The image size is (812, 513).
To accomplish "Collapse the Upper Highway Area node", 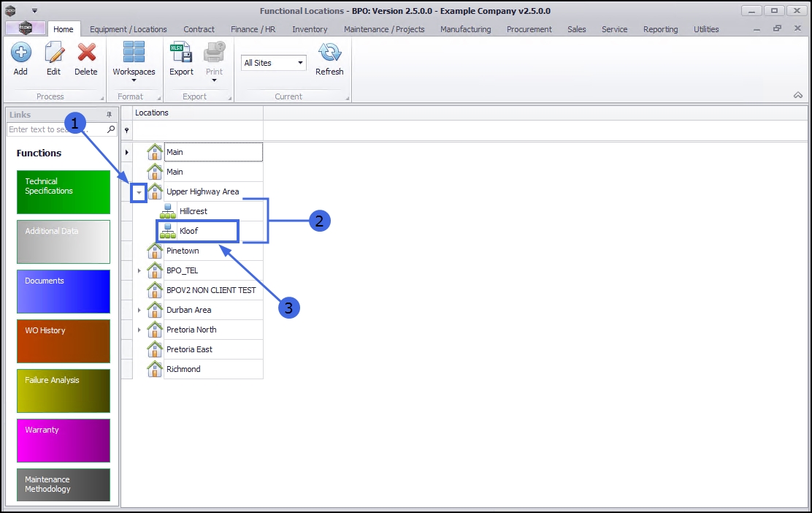I will [139, 192].
